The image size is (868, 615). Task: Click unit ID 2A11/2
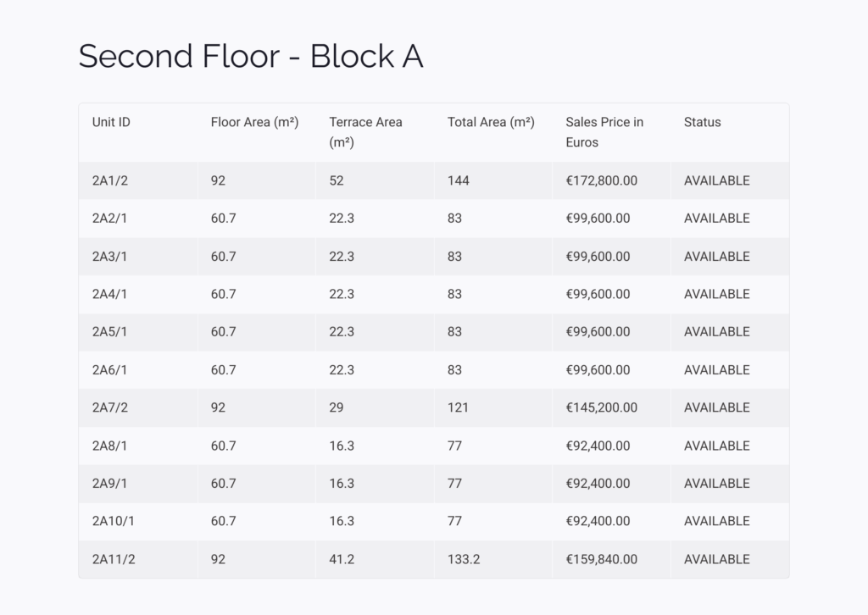114,559
